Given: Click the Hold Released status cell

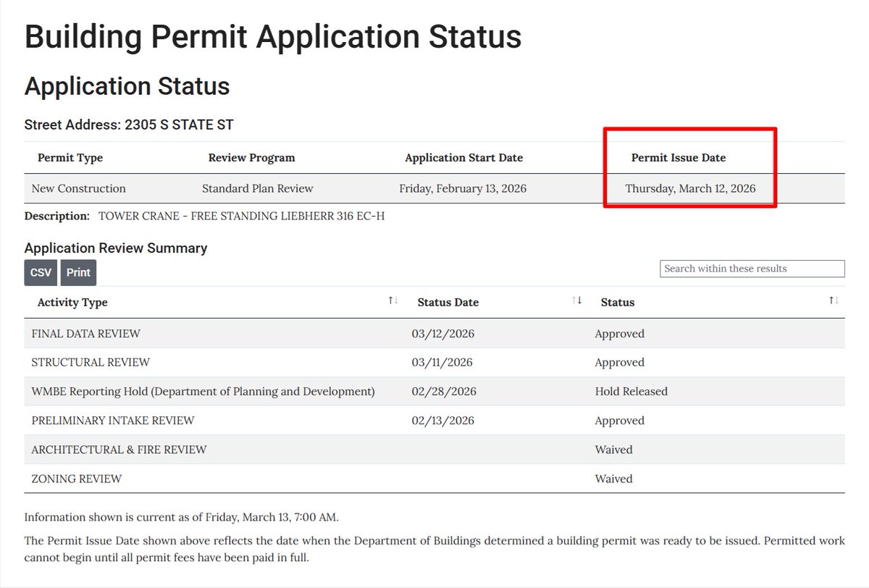Looking at the screenshot, I should (x=631, y=392).
